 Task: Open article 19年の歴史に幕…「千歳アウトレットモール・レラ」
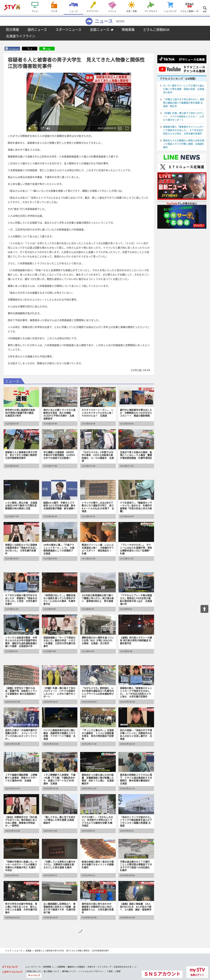tap(60, 541)
